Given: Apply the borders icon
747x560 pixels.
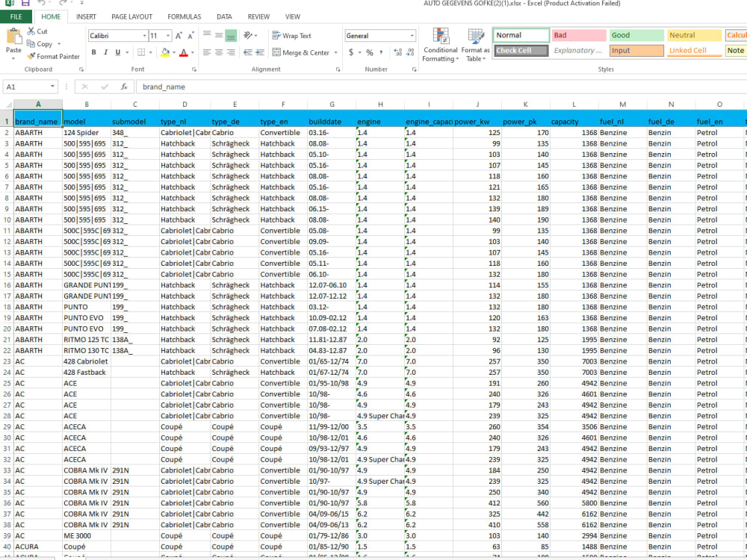Looking at the screenshot, I should click(141, 52).
